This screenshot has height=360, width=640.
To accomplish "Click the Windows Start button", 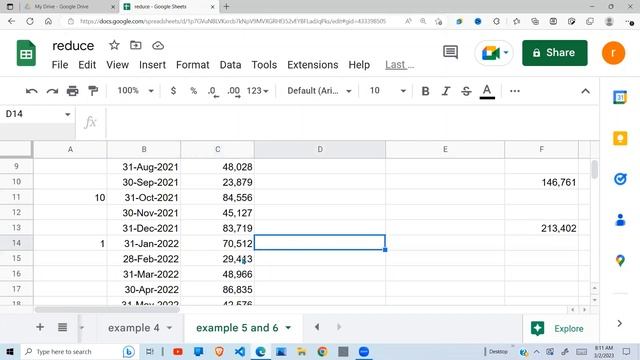I will pos(10,351).
